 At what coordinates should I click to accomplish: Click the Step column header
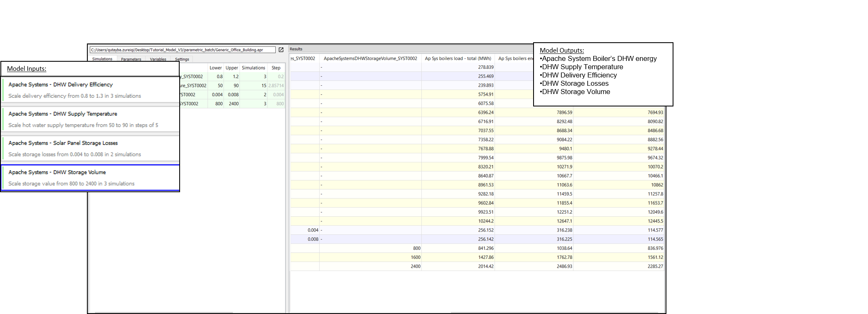[276, 68]
